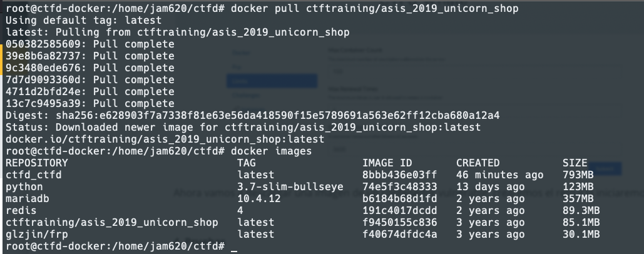Viewport: 644px width, 254px height.
Task: Click the TAG column header
Action: click(x=246, y=163)
